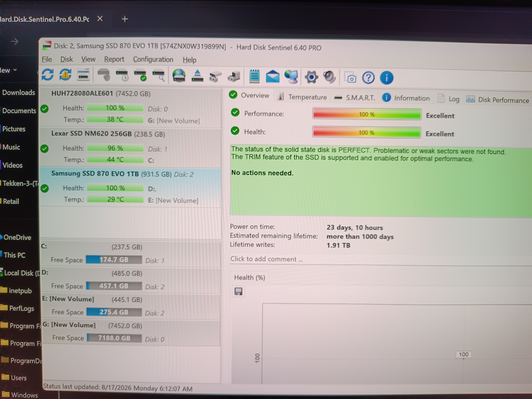Select the Samsung SSD 870 EVO 1TB disk entry
The width and height of the screenshot is (532, 399).
coord(130,187)
